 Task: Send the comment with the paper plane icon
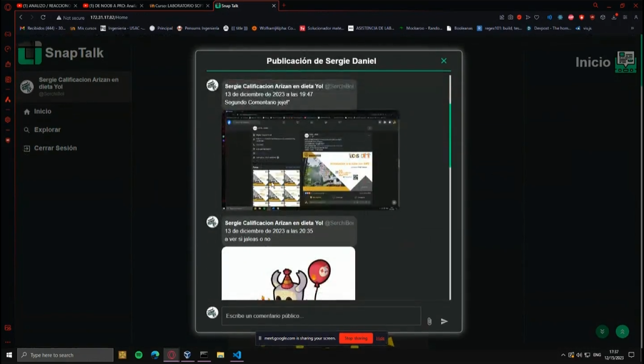pos(444,321)
